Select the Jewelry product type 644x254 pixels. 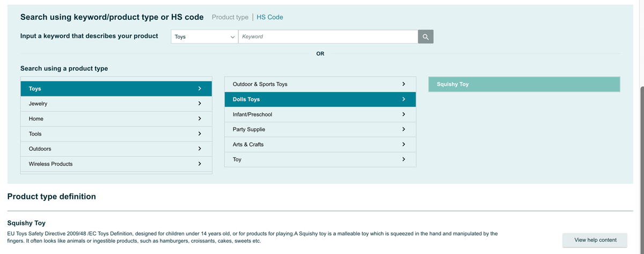pyautogui.click(x=38, y=104)
